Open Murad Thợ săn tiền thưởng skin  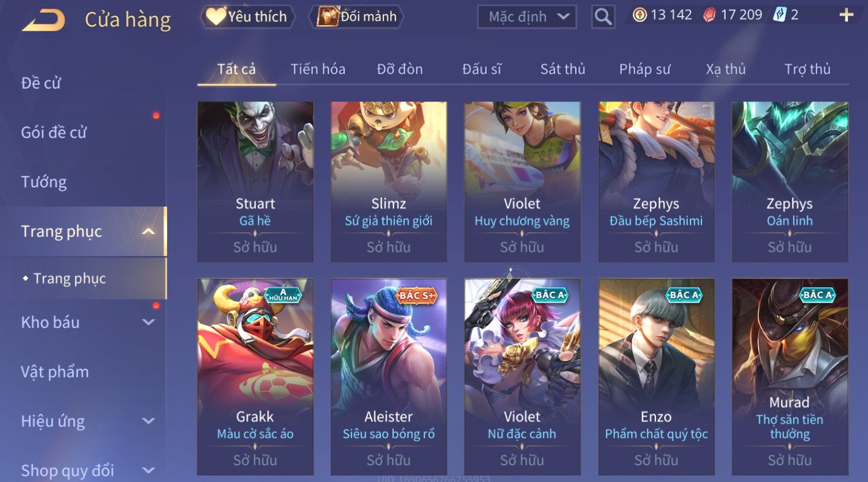(x=790, y=377)
